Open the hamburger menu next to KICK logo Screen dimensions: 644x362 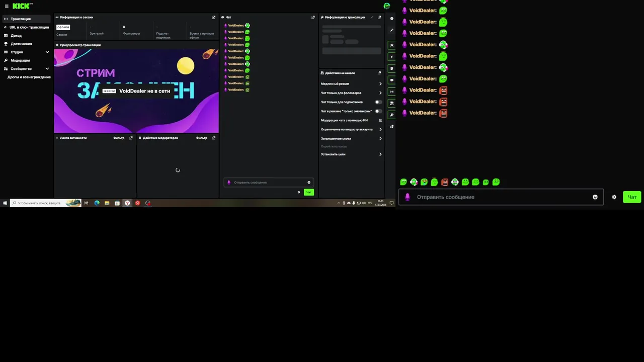pos(7,6)
